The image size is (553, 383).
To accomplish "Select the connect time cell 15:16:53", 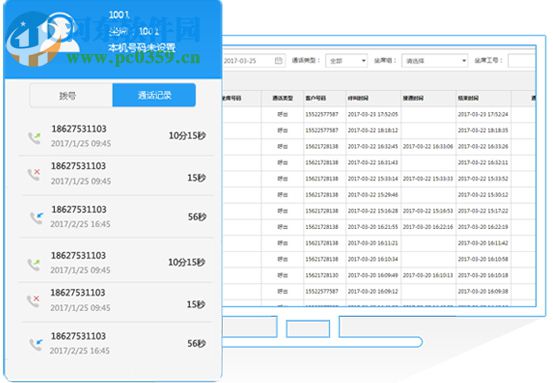I will [428, 211].
